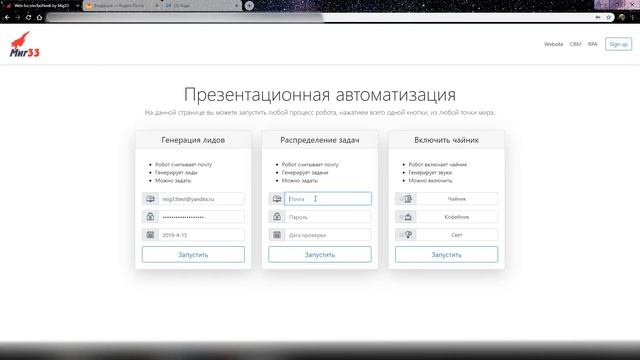Toggle the Свет checkbox
Image resolution: width=640 pixels, height=360 pixels.
click(401, 235)
